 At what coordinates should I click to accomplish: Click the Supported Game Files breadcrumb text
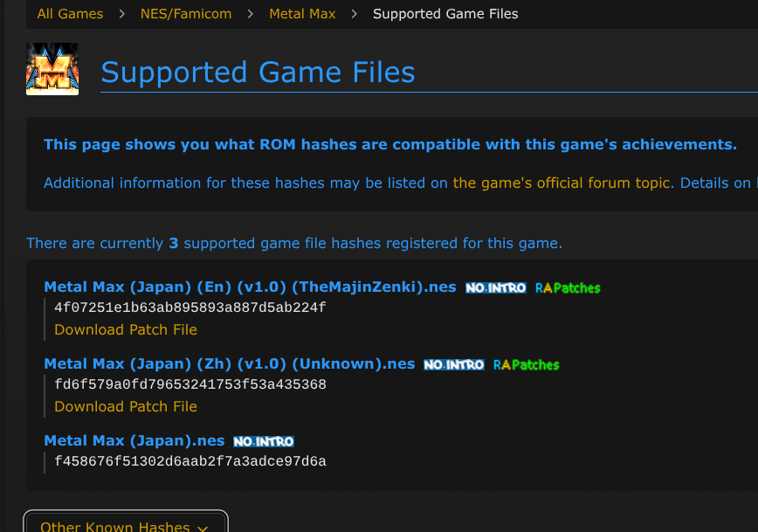[x=445, y=14]
